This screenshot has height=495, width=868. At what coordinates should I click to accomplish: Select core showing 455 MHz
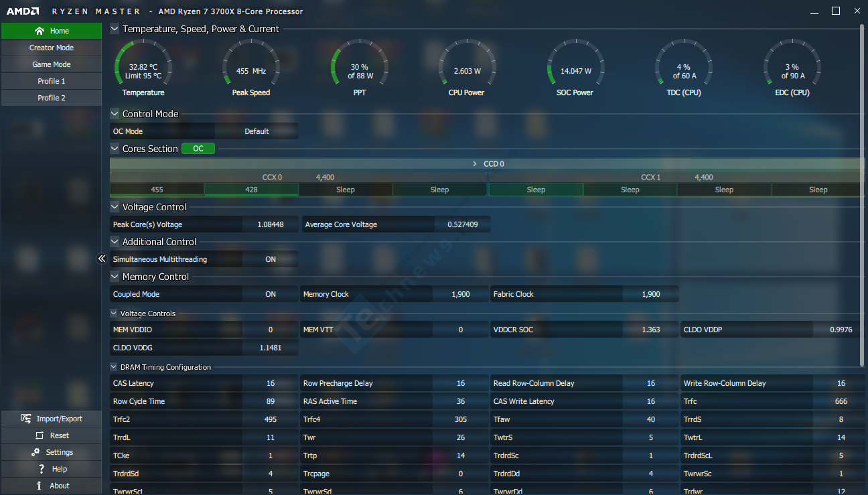(x=157, y=190)
